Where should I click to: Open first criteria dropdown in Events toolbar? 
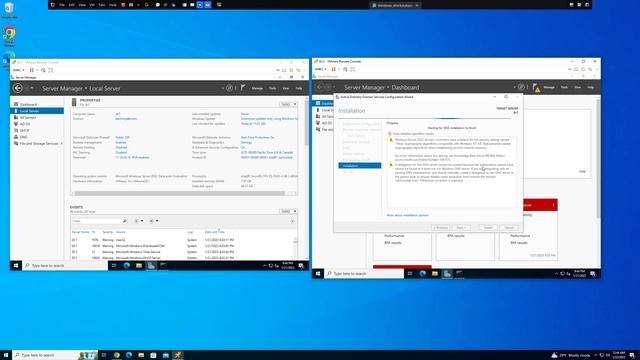[x=139, y=221]
